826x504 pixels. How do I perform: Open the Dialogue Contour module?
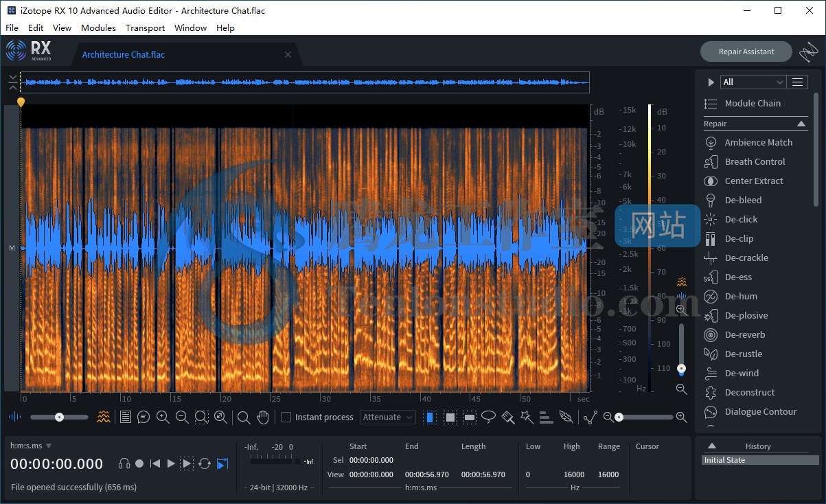(x=761, y=411)
